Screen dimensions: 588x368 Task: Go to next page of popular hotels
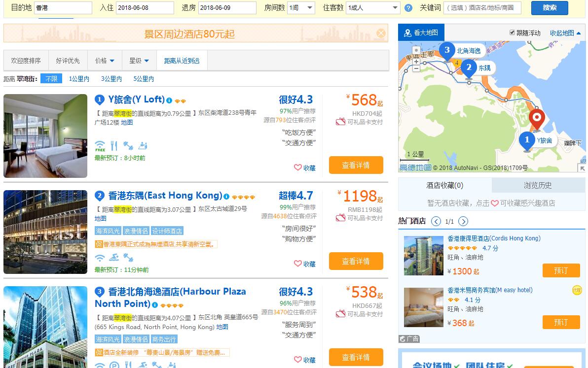[463, 221]
